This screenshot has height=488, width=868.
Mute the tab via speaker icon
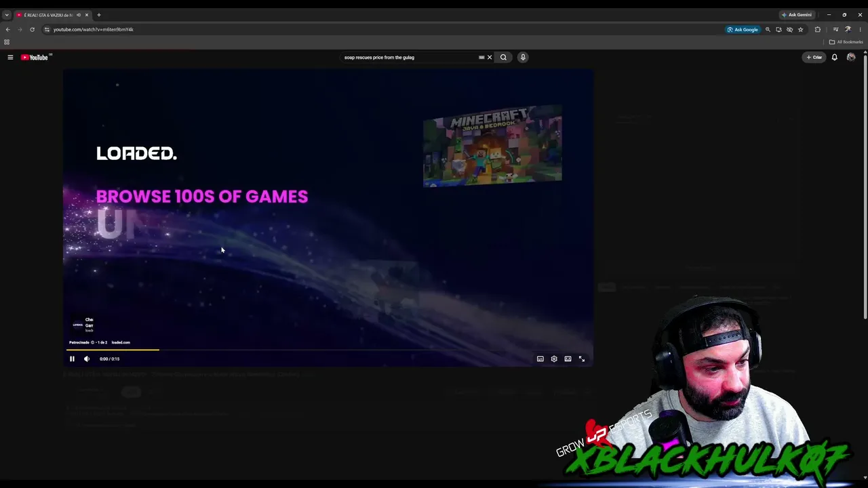pos(79,15)
